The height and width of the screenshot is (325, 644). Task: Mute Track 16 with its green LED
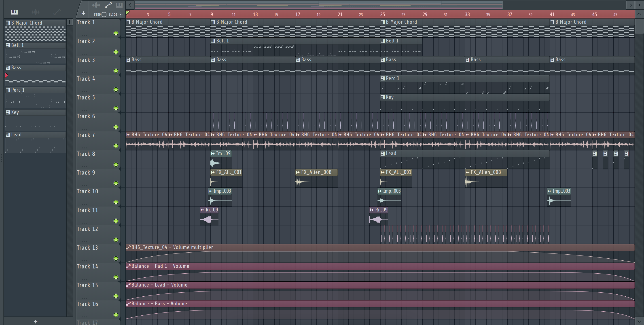tap(116, 315)
